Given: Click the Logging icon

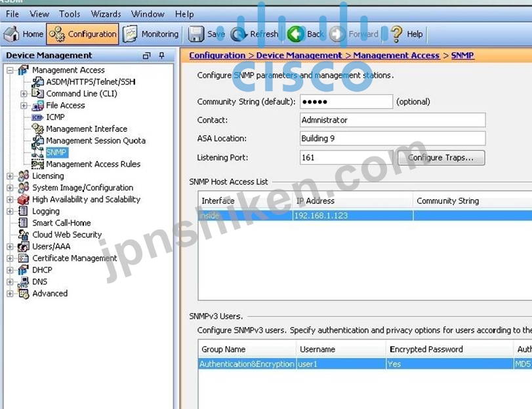Looking at the screenshot, I should [23, 211].
